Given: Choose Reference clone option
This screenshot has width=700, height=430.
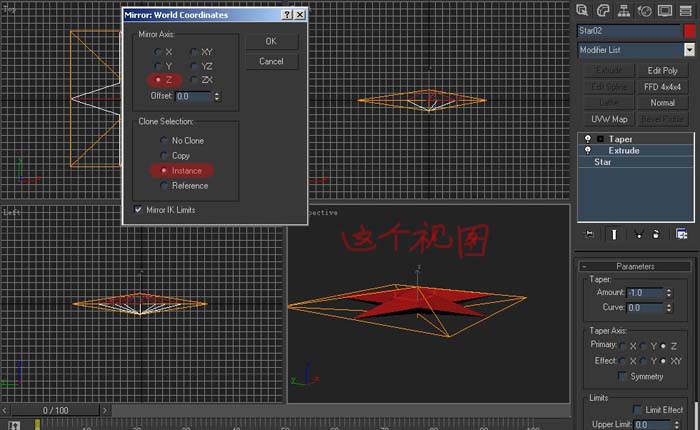Looking at the screenshot, I should point(164,186).
